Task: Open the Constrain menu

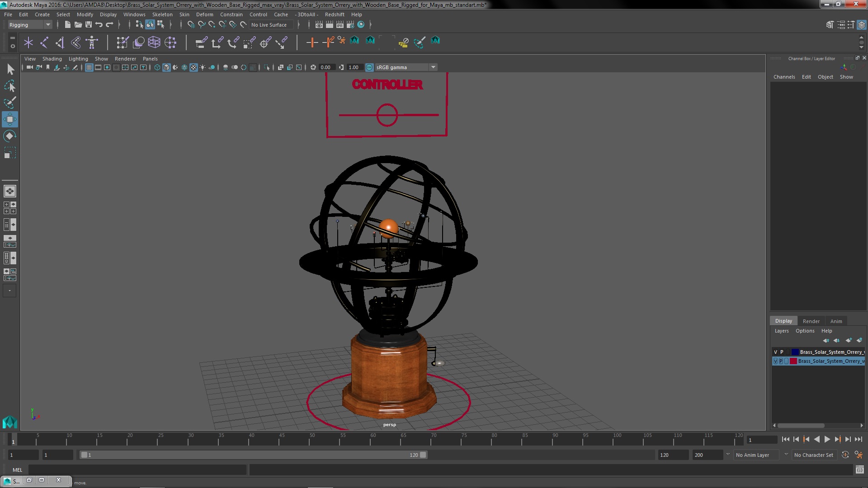Action: (x=231, y=14)
